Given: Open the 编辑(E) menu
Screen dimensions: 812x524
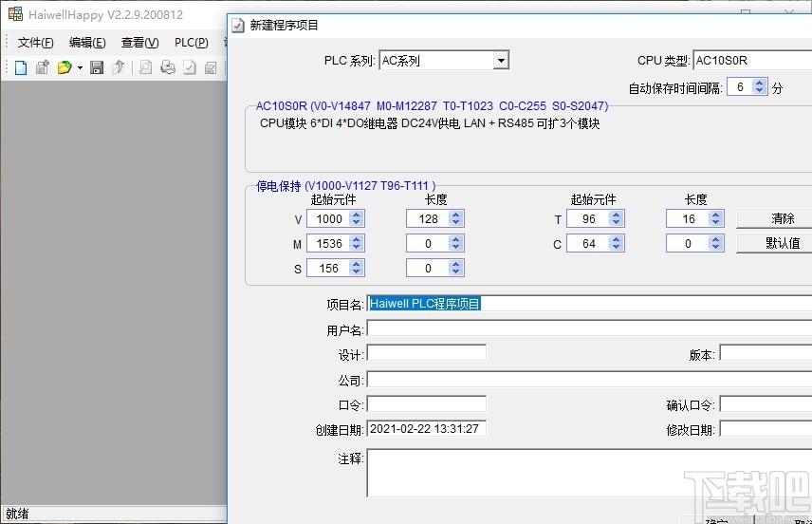Looking at the screenshot, I should (x=87, y=43).
